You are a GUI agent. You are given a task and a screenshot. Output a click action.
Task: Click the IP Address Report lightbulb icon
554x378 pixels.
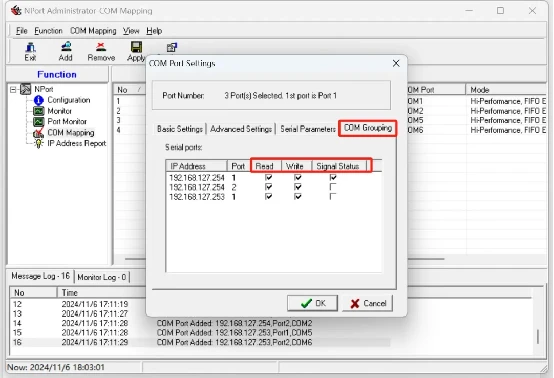pyautogui.click(x=39, y=144)
